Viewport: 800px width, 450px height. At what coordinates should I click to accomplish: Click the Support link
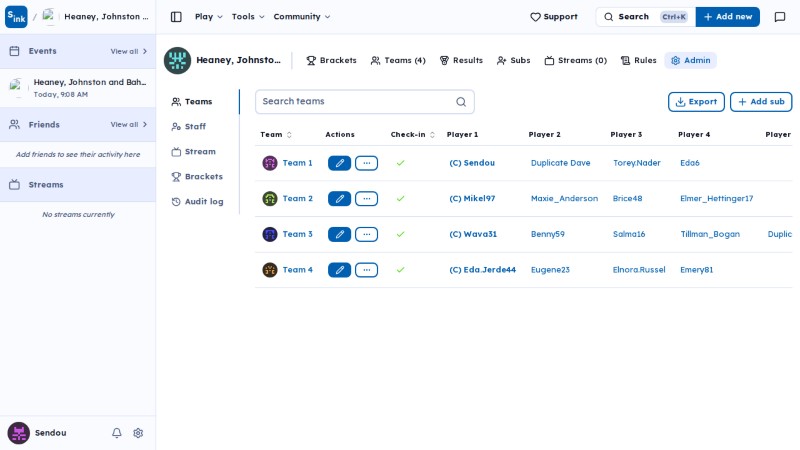point(554,17)
